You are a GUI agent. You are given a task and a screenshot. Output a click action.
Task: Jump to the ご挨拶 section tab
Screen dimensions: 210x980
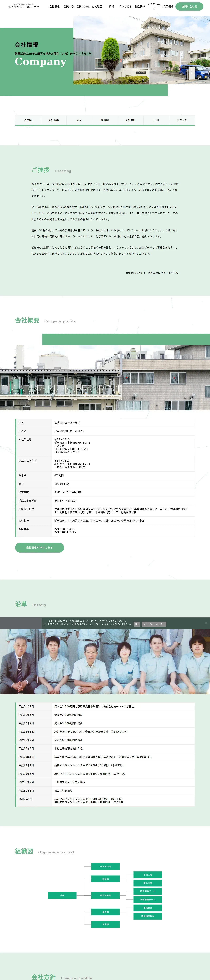coord(28,120)
